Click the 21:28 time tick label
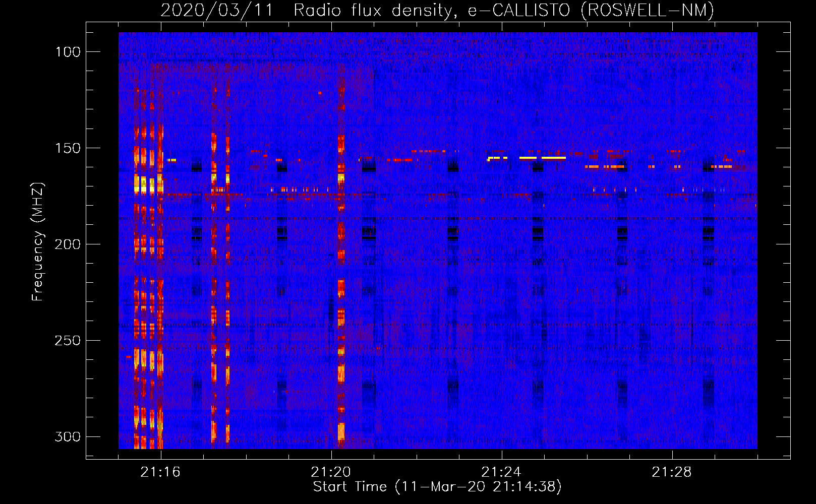The image size is (816, 504). [x=672, y=472]
